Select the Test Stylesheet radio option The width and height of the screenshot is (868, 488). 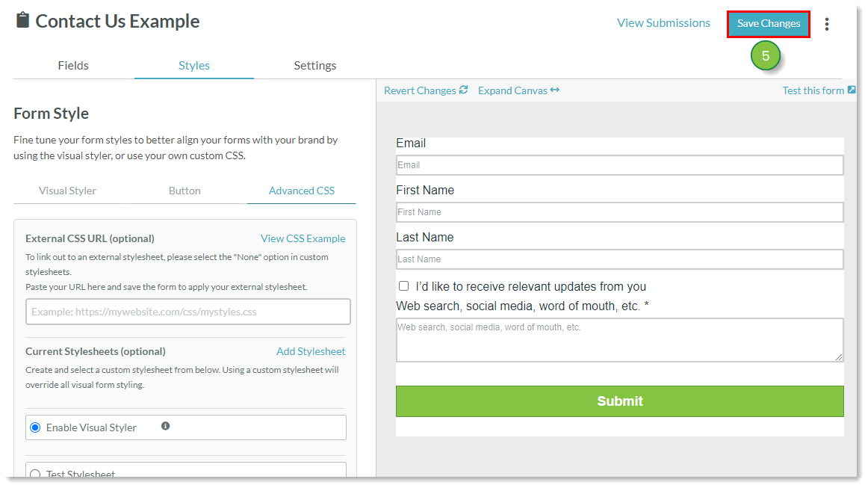[x=35, y=474]
